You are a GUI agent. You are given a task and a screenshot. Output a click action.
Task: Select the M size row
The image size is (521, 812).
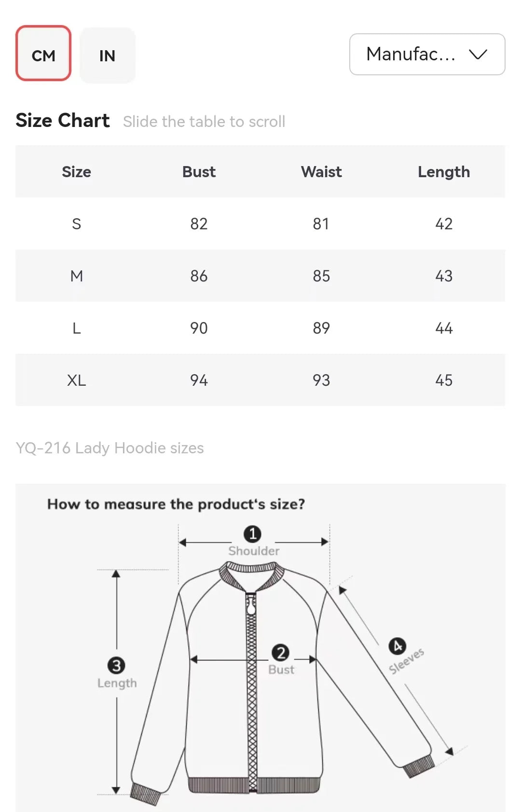coord(76,276)
